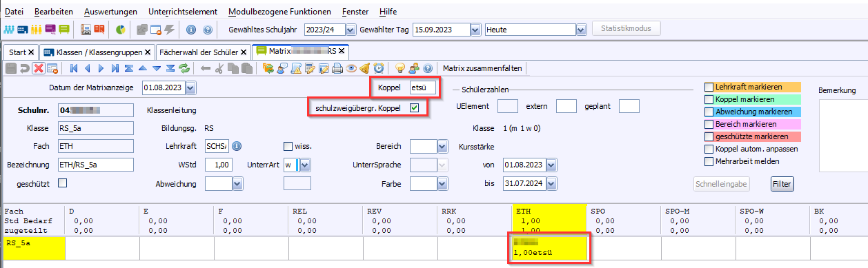Open the Gewähltes Schuljahr dropdown

click(x=350, y=30)
